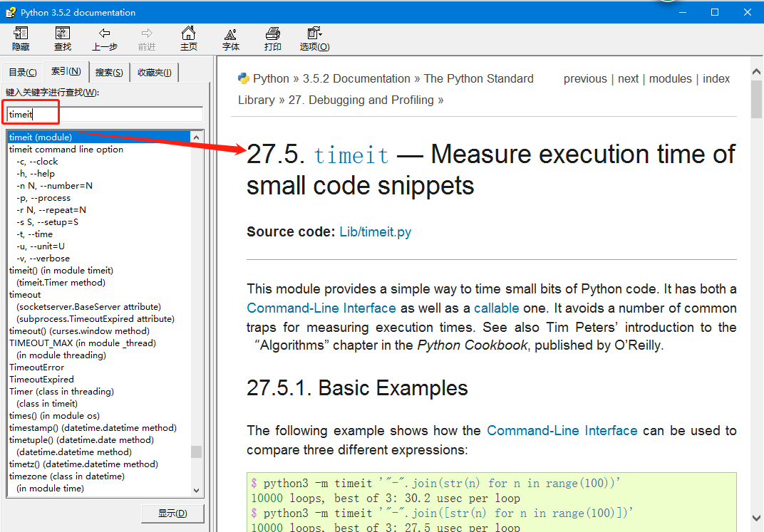Select '(socketserver.BaseServer attribute)' entry
The width and height of the screenshot is (764, 532).
pyautogui.click(x=88, y=307)
